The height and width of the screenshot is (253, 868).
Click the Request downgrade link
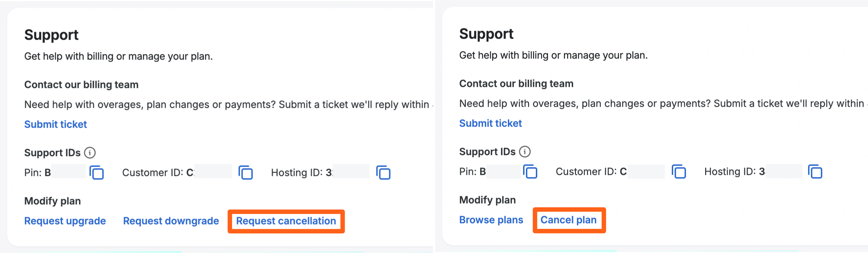click(171, 221)
